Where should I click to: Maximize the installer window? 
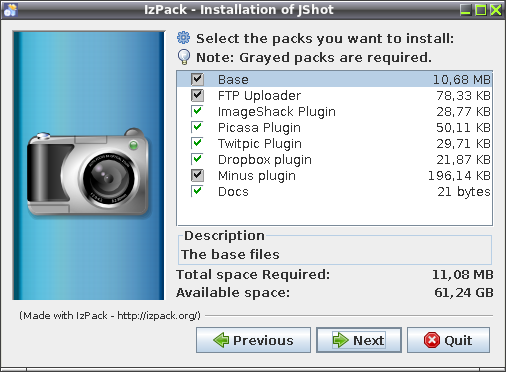click(481, 10)
